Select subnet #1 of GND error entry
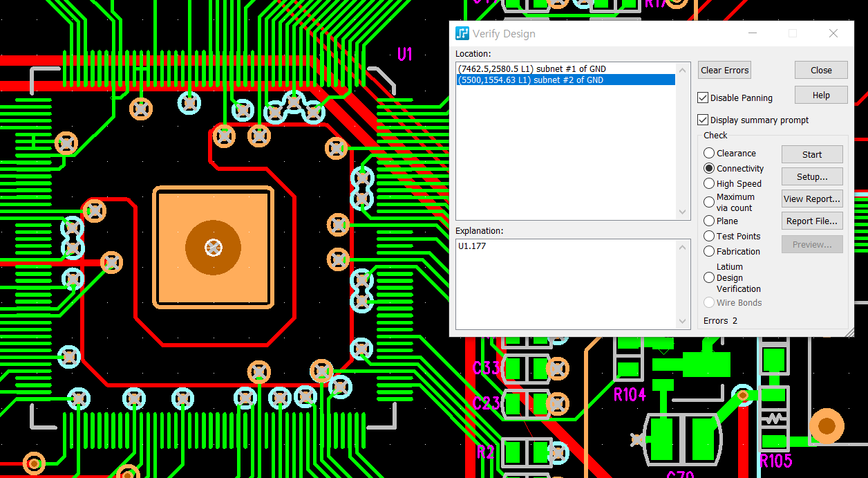Image resolution: width=868 pixels, height=478 pixels. pyautogui.click(x=532, y=69)
